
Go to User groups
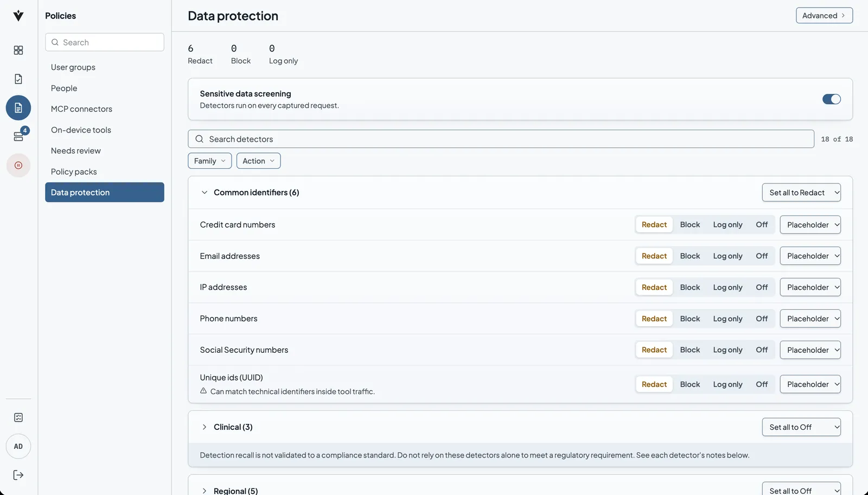(x=105, y=67)
